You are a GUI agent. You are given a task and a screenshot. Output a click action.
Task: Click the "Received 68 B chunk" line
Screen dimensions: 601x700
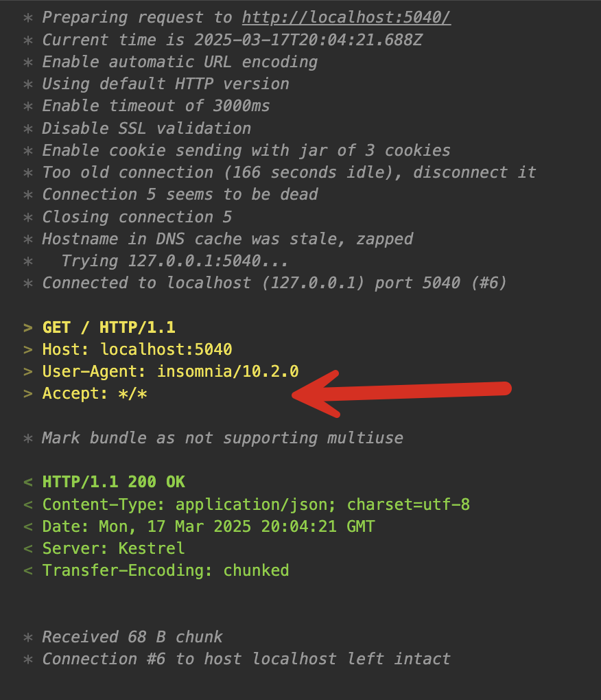(x=132, y=637)
